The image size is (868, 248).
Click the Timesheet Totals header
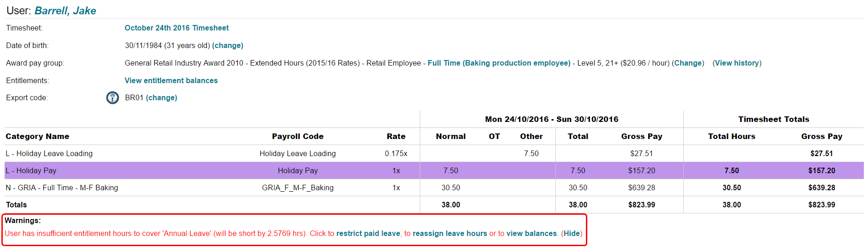click(774, 120)
